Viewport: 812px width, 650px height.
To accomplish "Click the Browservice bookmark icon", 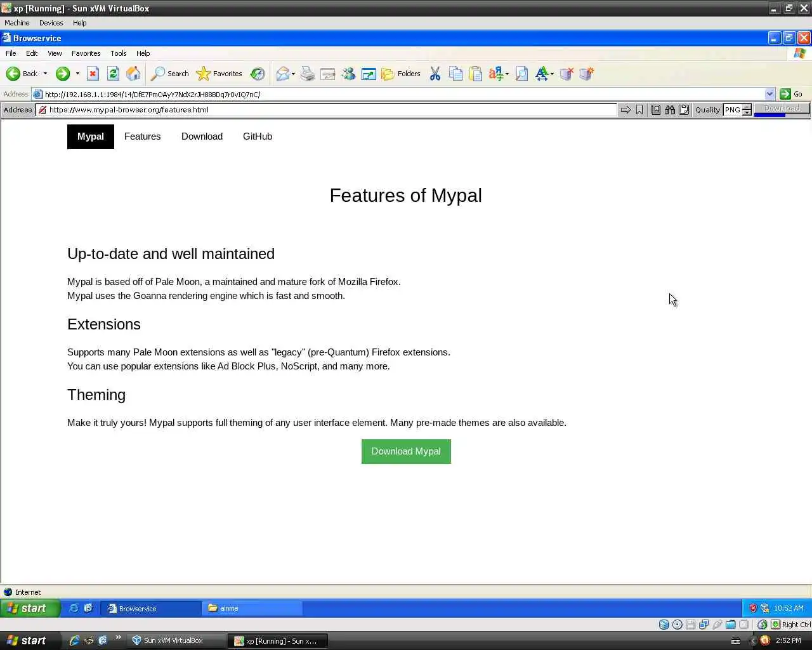I will tap(639, 110).
